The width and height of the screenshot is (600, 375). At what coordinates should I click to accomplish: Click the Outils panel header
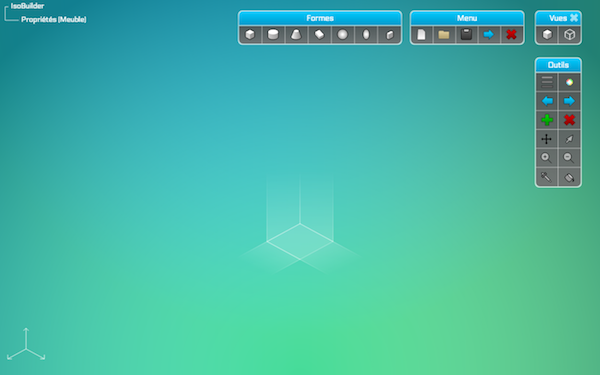coord(558,65)
